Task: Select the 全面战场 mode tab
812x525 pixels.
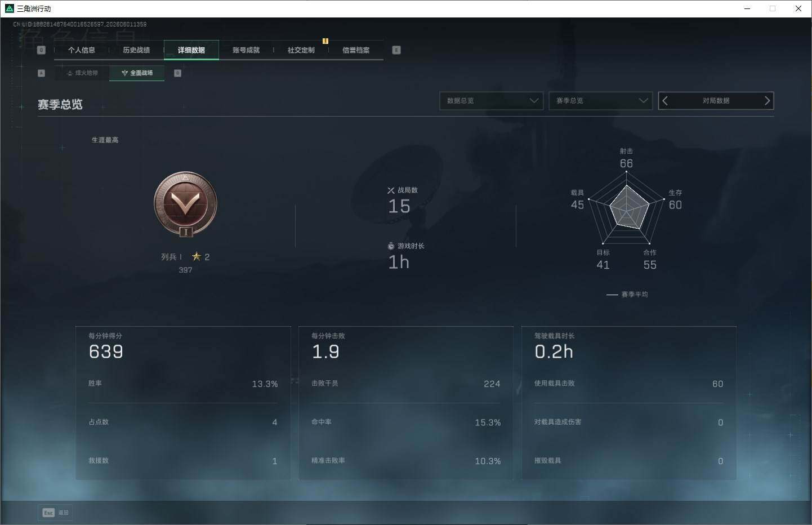Action: pyautogui.click(x=137, y=73)
